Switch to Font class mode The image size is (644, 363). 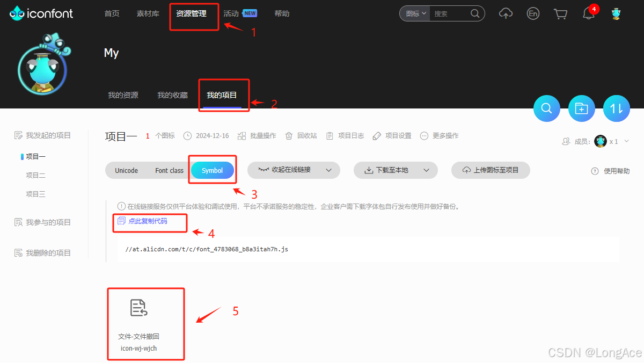(x=169, y=170)
